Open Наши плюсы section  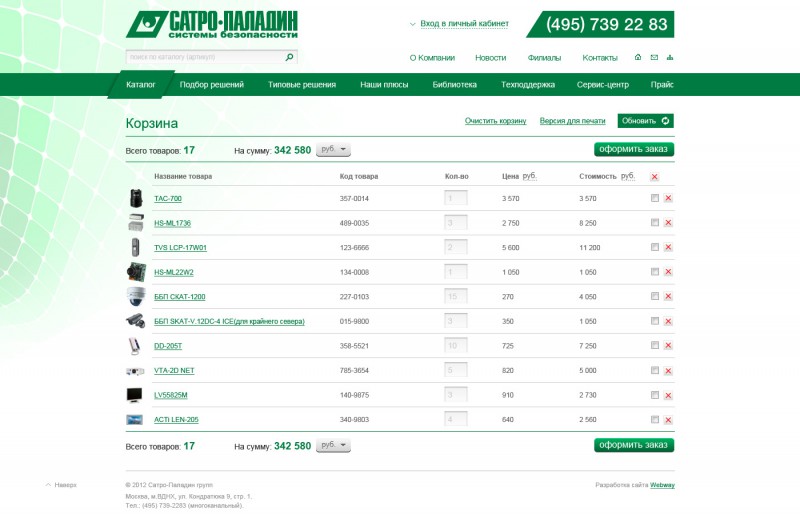pos(384,85)
